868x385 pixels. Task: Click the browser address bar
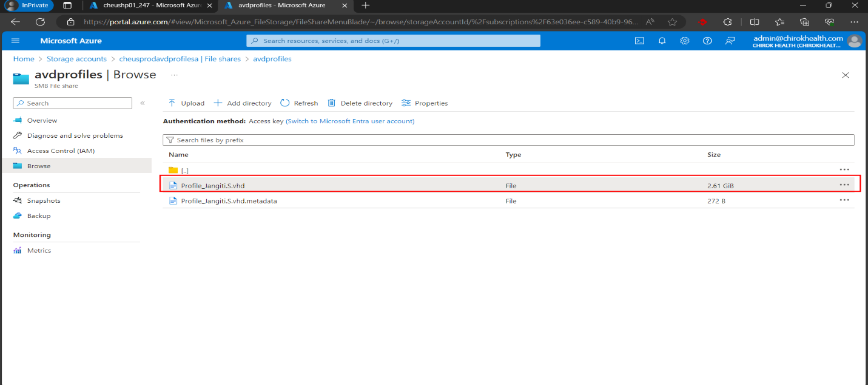tap(361, 21)
